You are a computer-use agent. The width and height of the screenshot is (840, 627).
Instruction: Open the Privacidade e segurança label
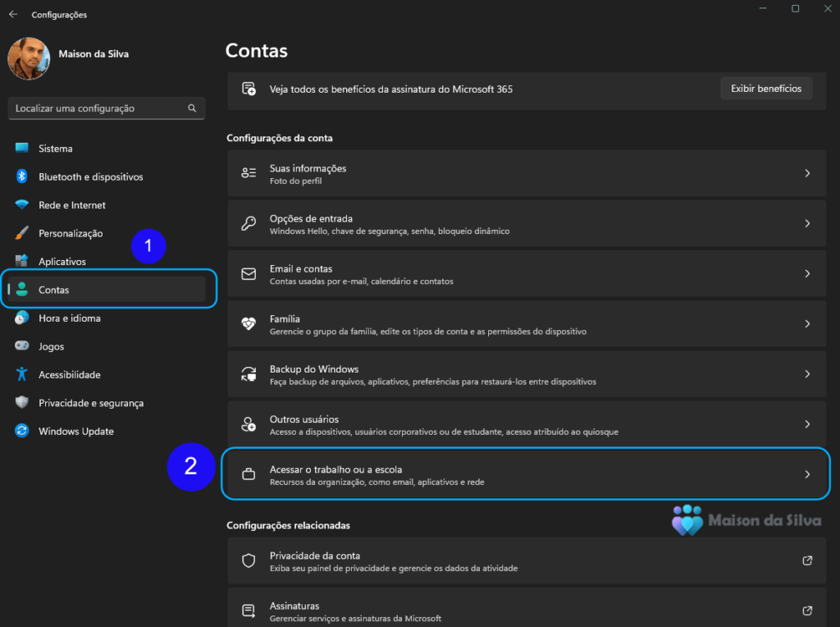point(91,403)
